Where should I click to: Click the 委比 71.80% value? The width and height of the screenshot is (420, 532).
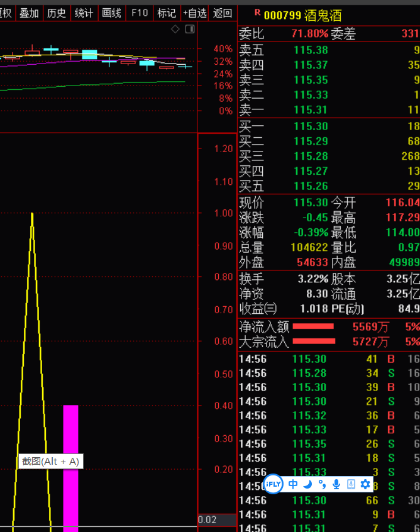coord(310,33)
